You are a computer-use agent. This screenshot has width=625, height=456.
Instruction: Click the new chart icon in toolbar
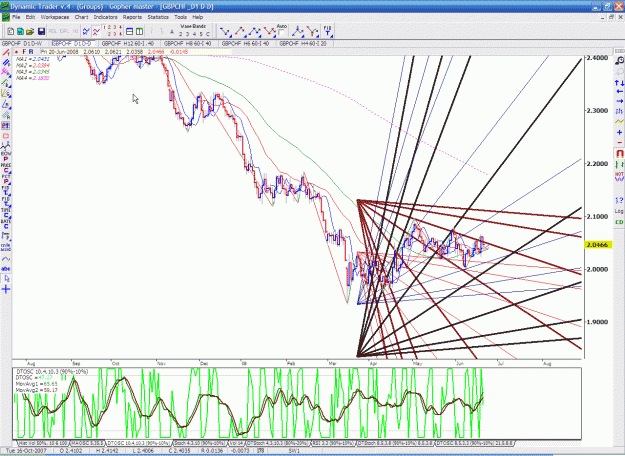pyautogui.click(x=11, y=31)
